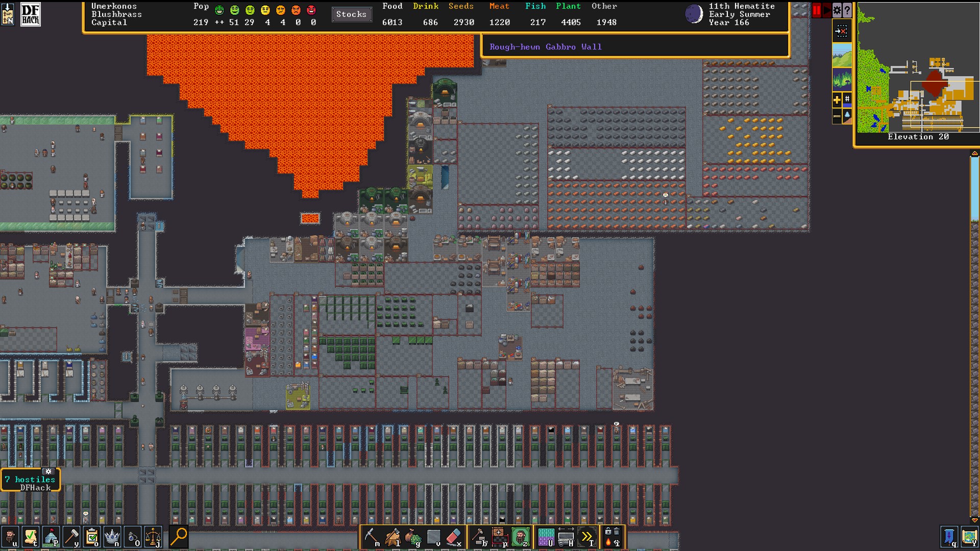Toggle the minimap close icon
Screen dimensions: 980x551
(841, 31)
